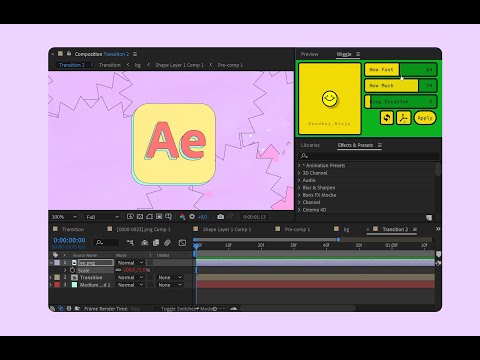Open the [0000-0023].png Comp 1 timeline tab
The height and width of the screenshot is (360, 480).
(143, 229)
